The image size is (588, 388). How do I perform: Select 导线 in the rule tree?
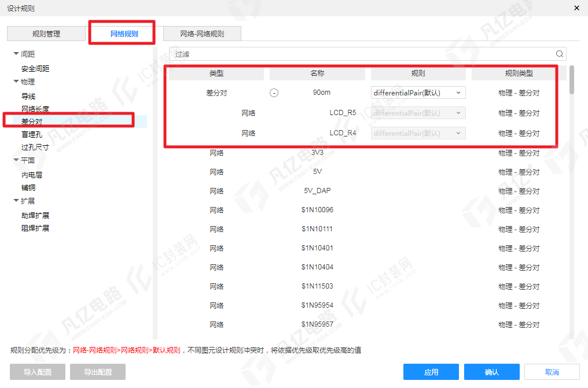point(28,96)
